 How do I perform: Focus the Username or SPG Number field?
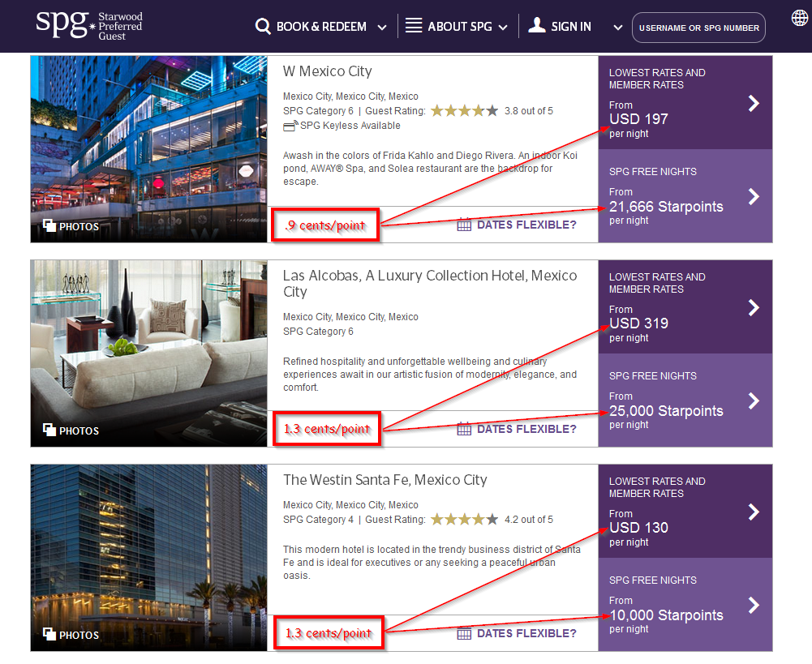point(698,28)
